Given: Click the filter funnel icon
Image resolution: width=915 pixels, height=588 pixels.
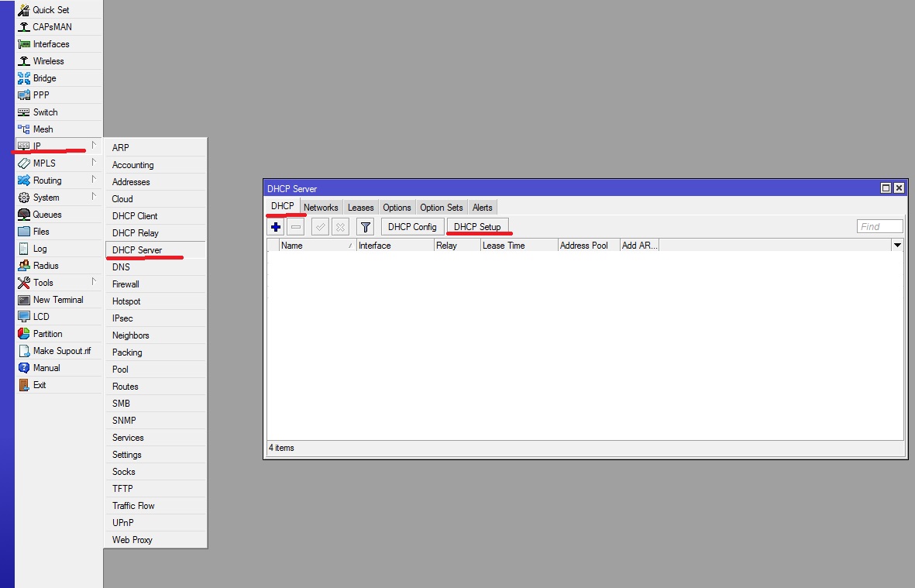Looking at the screenshot, I should coord(365,227).
